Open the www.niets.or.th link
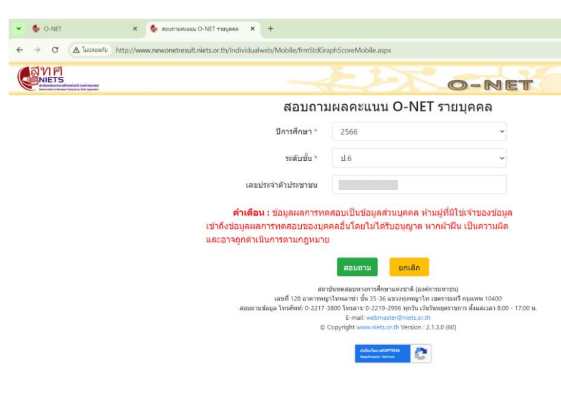The image size is (561, 408). pos(377,327)
